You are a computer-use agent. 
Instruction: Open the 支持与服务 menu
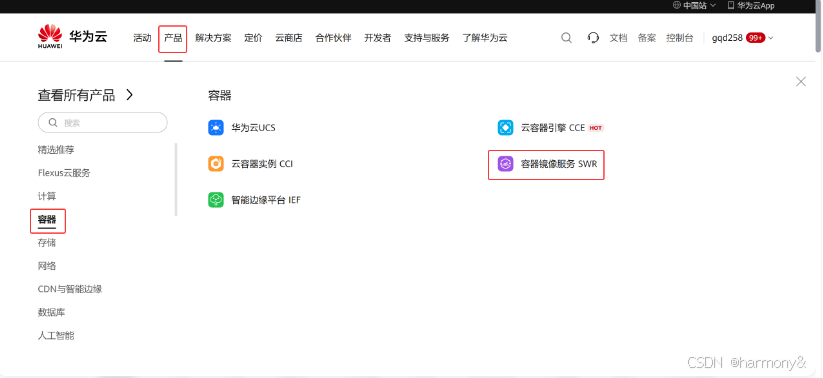coord(427,38)
